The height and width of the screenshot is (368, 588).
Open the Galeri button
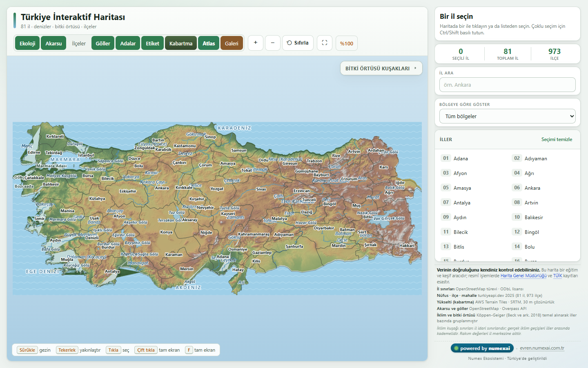pyautogui.click(x=232, y=43)
